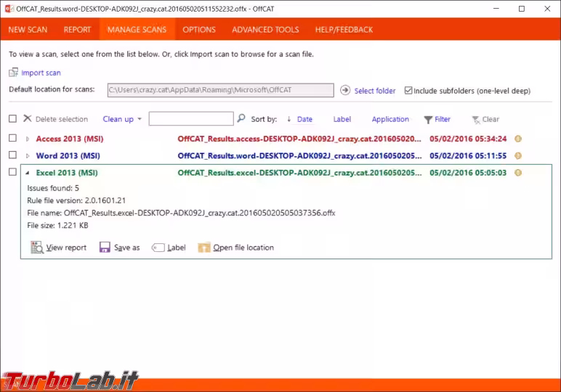Click the View report button text
This screenshot has height=392, width=561.
pos(66,248)
